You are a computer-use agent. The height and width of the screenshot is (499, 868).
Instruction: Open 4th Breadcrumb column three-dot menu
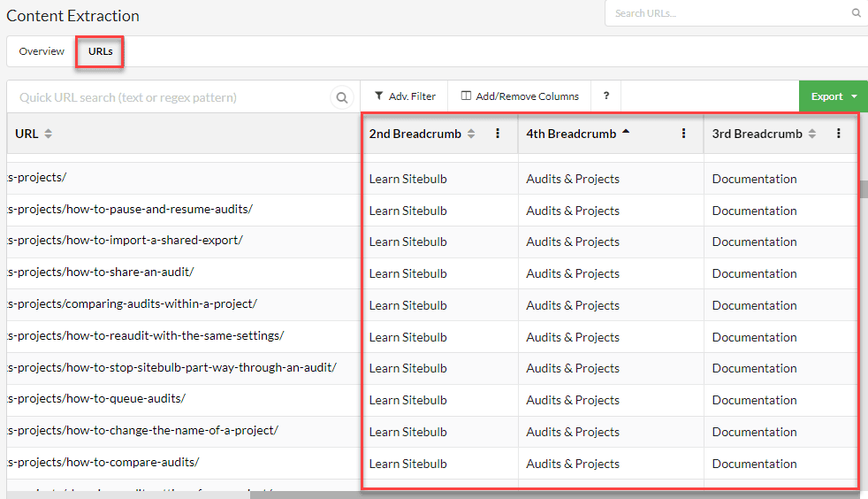[x=683, y=134]
